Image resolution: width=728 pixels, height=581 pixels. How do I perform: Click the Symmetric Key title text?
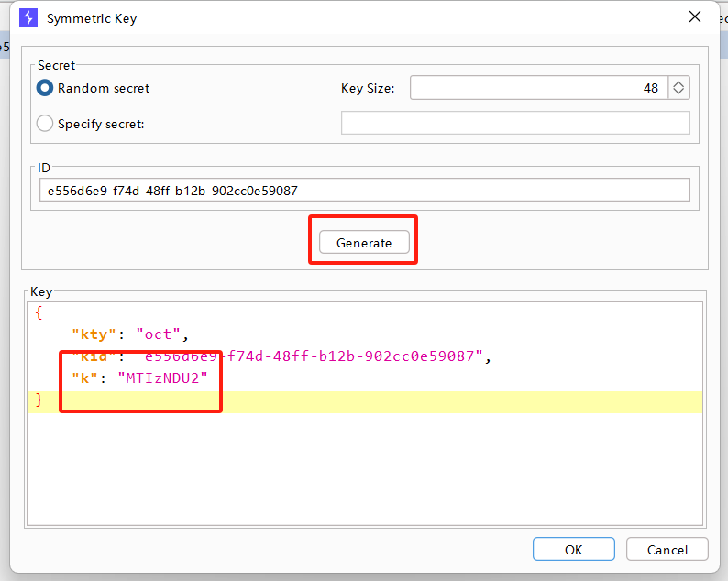[92, 18]
